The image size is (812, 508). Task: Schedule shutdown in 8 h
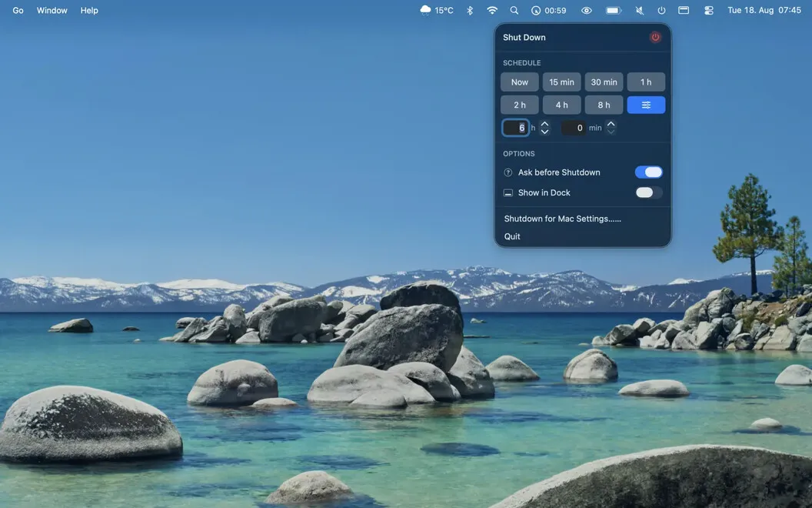click(604, 105)
